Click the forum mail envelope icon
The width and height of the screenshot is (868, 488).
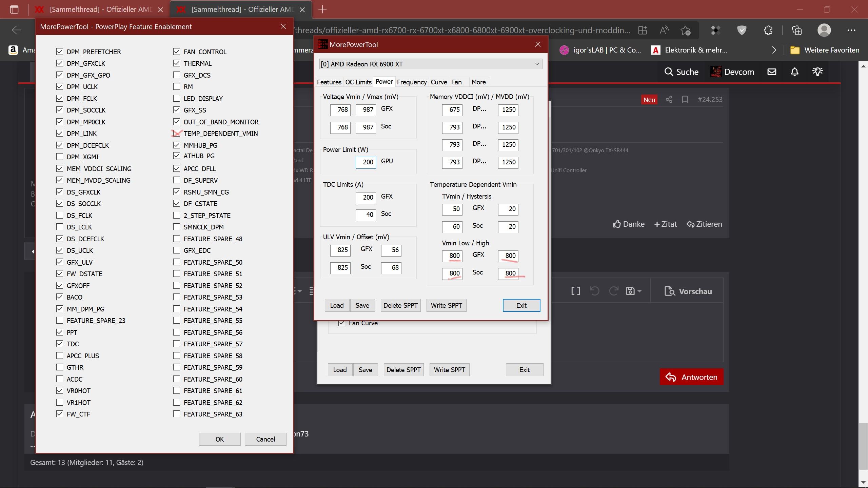[772, 72]
